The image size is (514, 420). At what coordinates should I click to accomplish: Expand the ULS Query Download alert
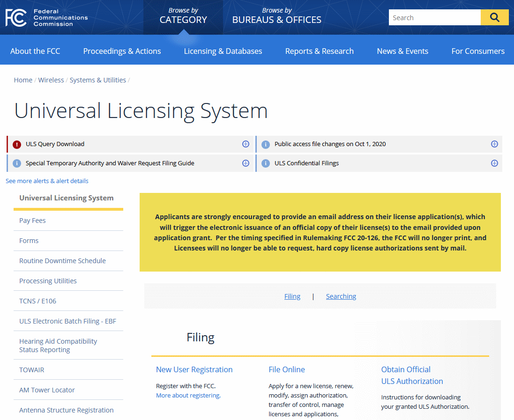[x=246, y=144]
